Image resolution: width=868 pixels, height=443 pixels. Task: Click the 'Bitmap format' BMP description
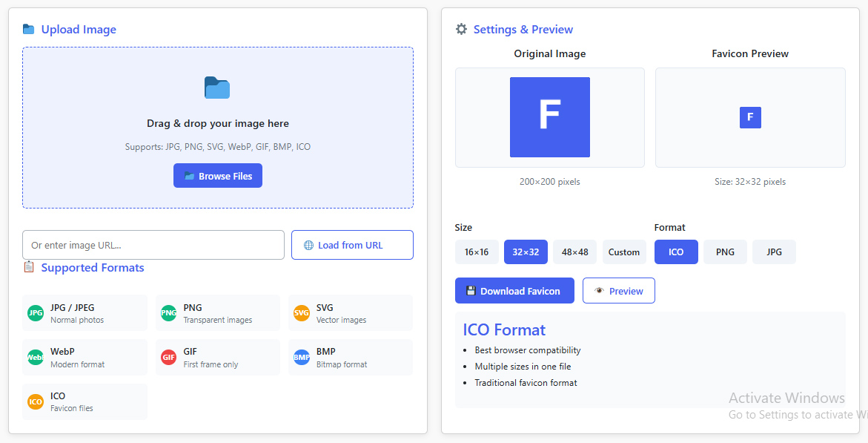click(x=342, y=364)
